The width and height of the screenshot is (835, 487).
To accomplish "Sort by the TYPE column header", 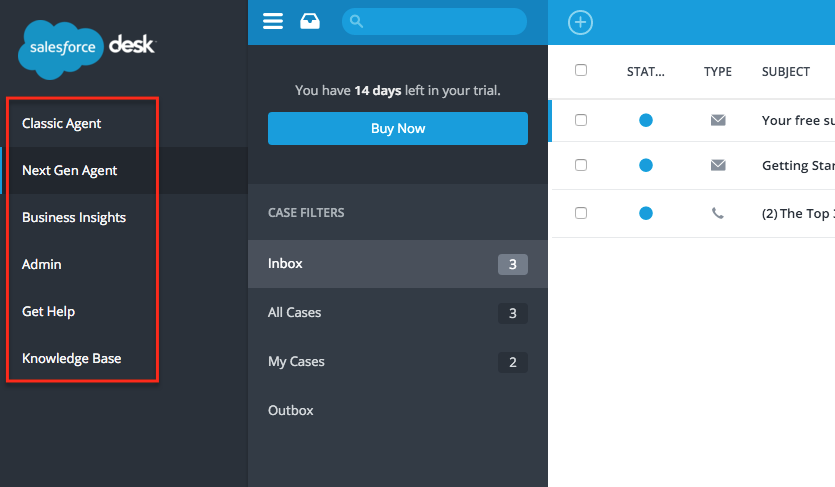I will point(718,72).
